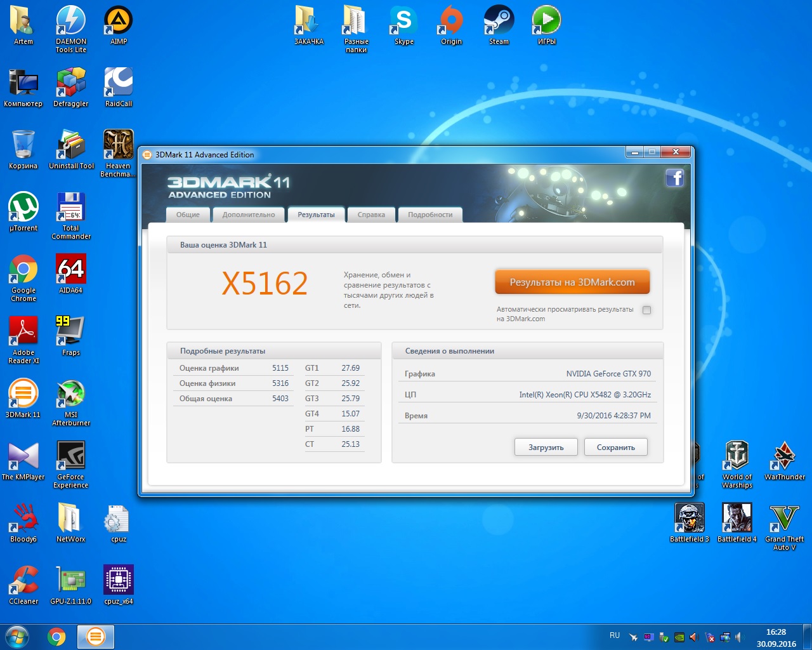Click the NetWorx desktop icon
This screenshot has height=650, width=812.
(x=71, y=522)
